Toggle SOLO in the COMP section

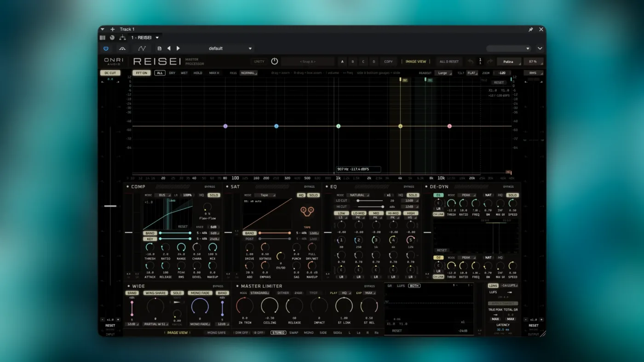pos(214,195)
